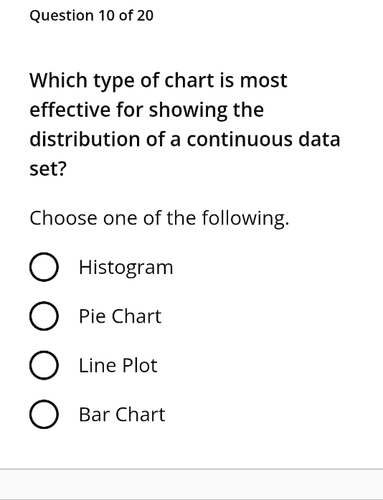Click the "Question 10 of 20" counter
This screenshot has width=383, height=500.
click(x=91, y=16)
